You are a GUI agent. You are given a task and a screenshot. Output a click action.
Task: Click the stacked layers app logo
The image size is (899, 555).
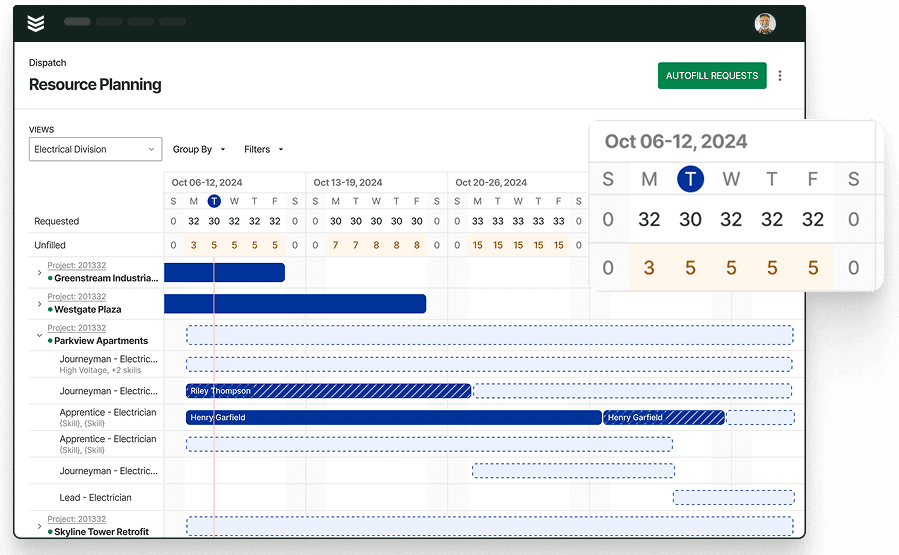click(x=36, y=23)
